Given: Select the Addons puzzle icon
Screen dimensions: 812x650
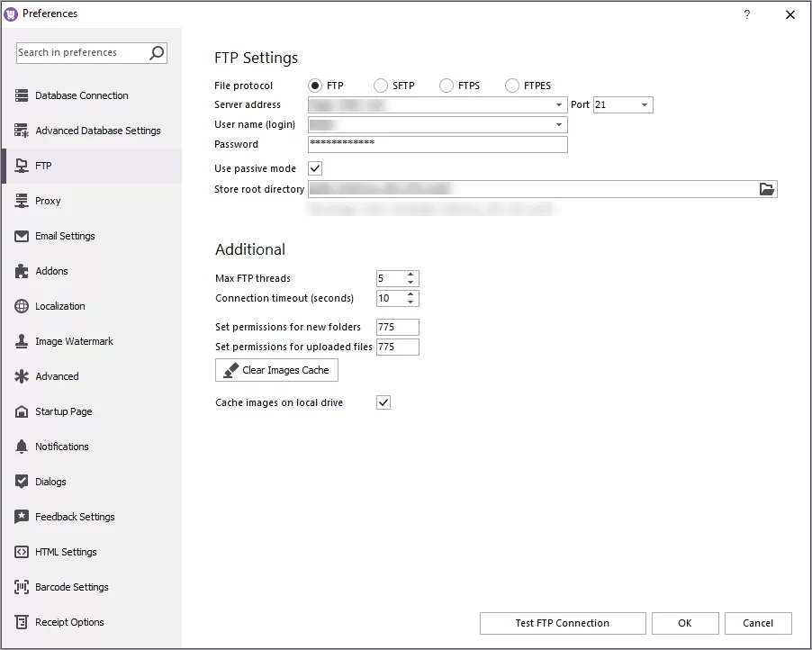Looking at the screenshot, I should 21,271.
